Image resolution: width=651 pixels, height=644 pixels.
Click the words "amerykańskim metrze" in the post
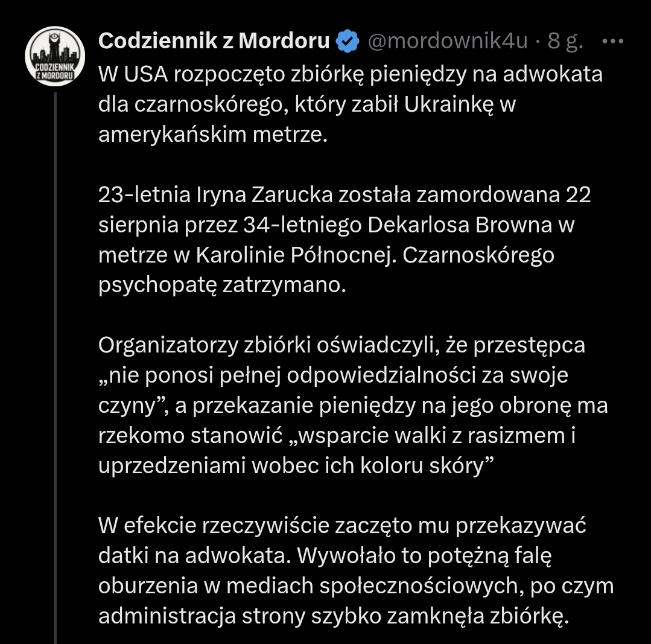coord(212,134)
